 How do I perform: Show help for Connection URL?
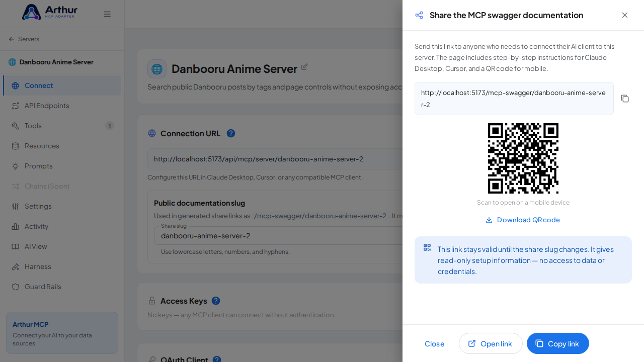pos(231,133)
